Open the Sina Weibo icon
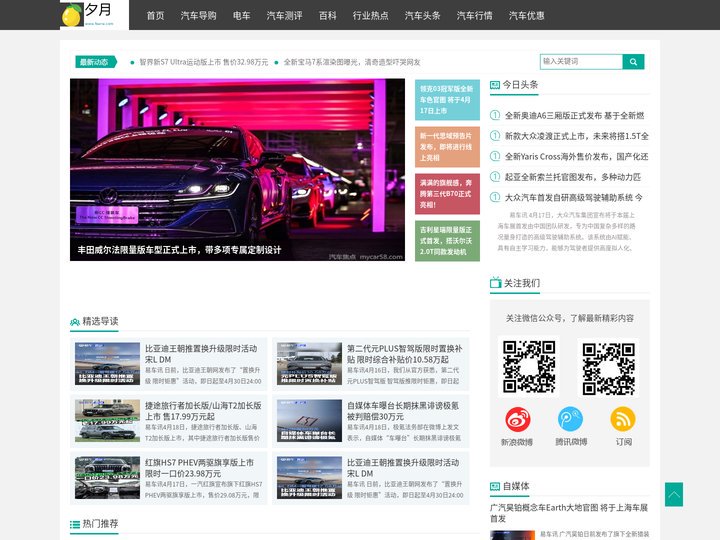The height and width of the screenshot is (540, 720). (518, 419)
